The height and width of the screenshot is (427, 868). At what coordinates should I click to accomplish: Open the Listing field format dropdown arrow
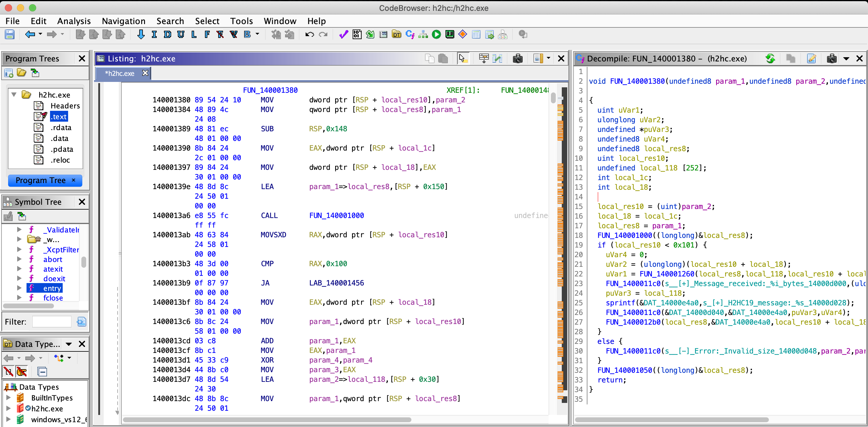tap(549, 58)
